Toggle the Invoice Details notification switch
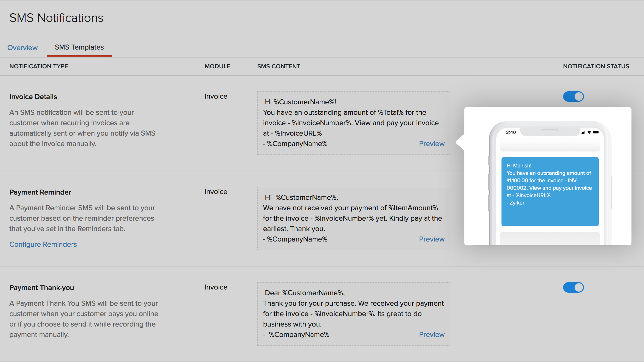Viewport: 644px width, 362px height. (573, 96)
